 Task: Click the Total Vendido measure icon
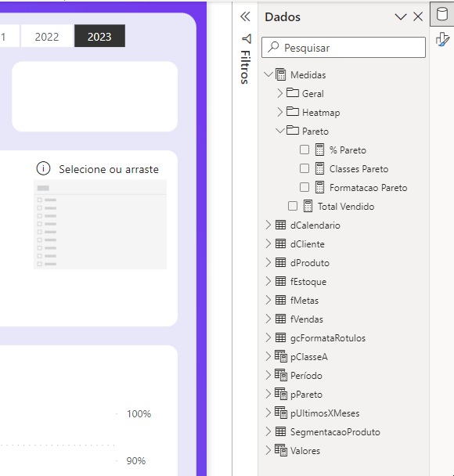(308, 206)
